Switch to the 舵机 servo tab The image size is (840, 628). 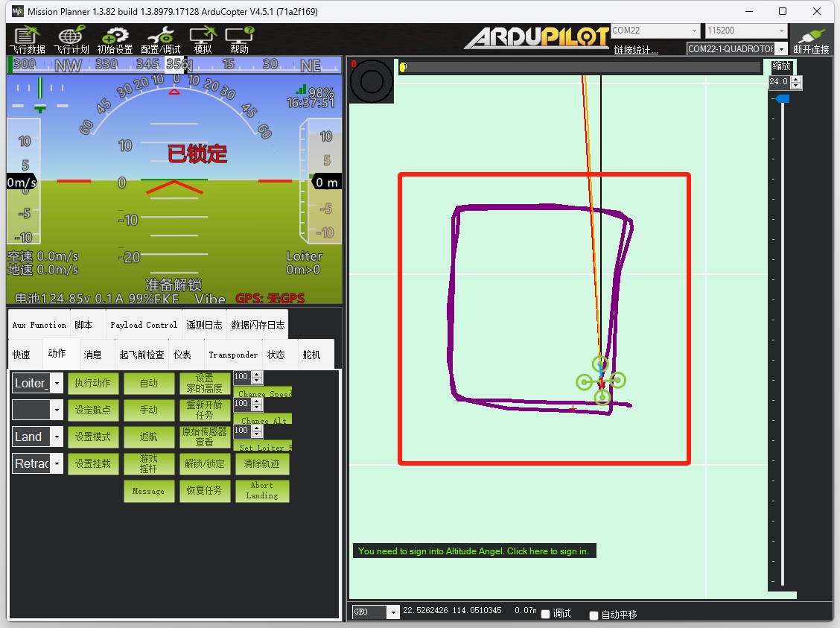pos(311,355)
